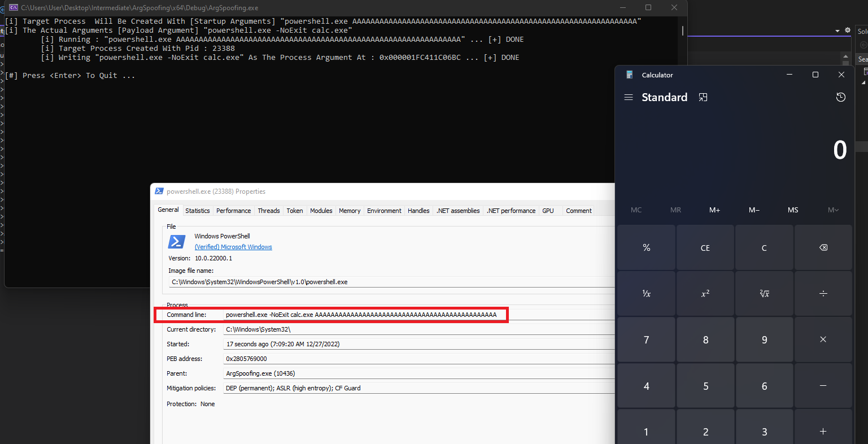Click the Calculator Standard mode heading
The image size is (868, 444).
(665, 97)
